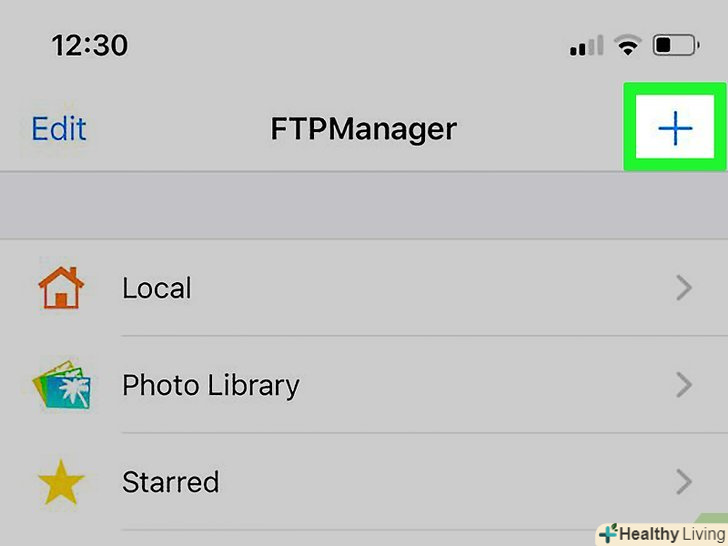
Task: Click the battery indicator in status bar
Action: tap(675, 46)
